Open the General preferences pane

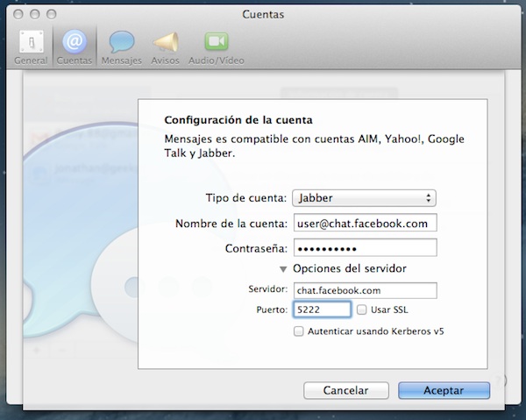(x=31, y=46)
